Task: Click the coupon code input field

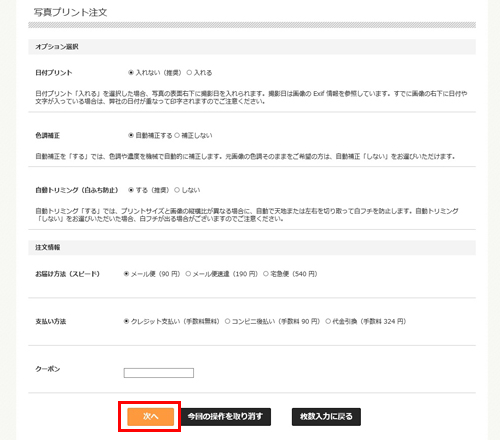Action: point(159,373)
